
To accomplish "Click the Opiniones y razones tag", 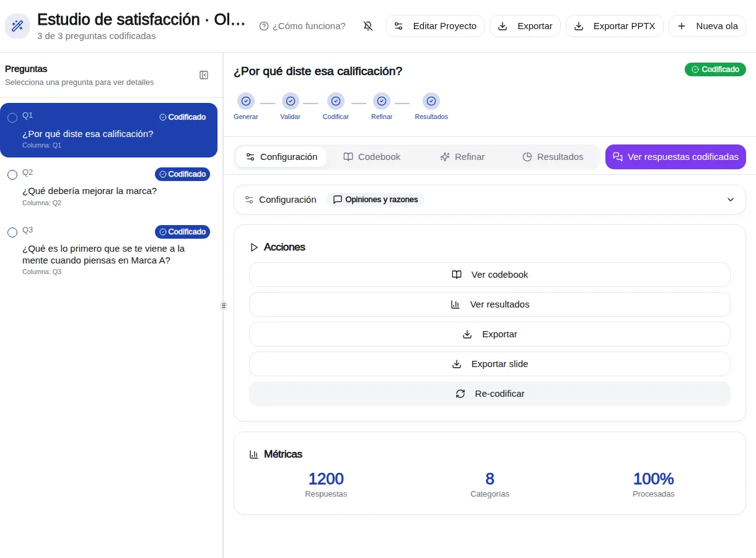I will pos(376,200).
